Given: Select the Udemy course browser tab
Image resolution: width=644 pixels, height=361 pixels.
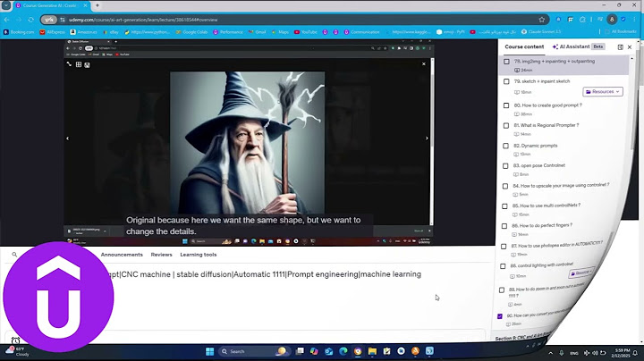Looking at the screenshot, I should click(x=50, y=5).
